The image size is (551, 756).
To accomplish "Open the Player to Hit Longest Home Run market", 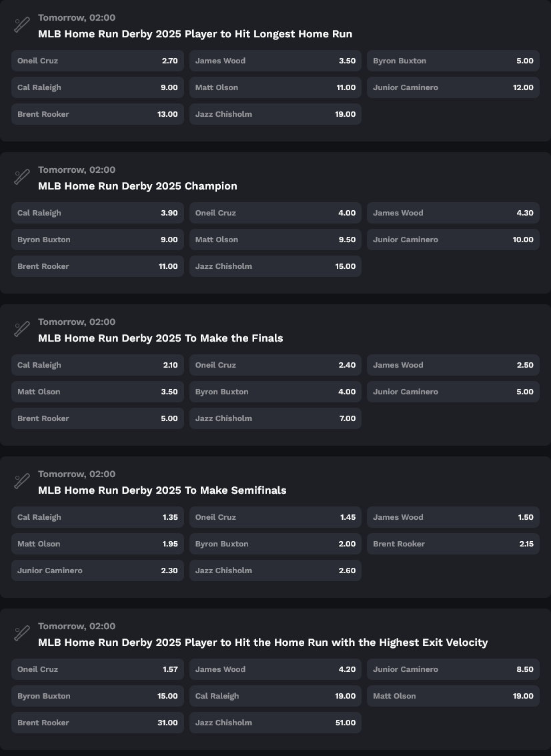I will (195, 34).
